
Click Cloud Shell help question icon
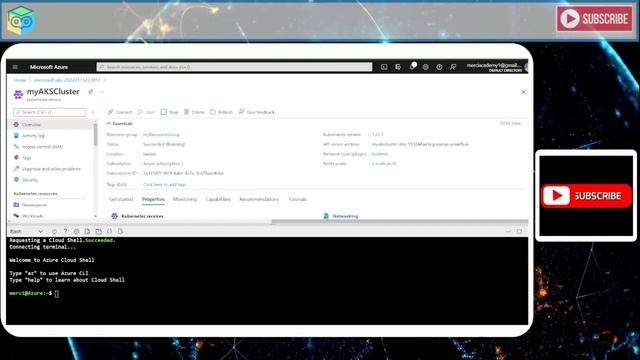coord(65,231)
